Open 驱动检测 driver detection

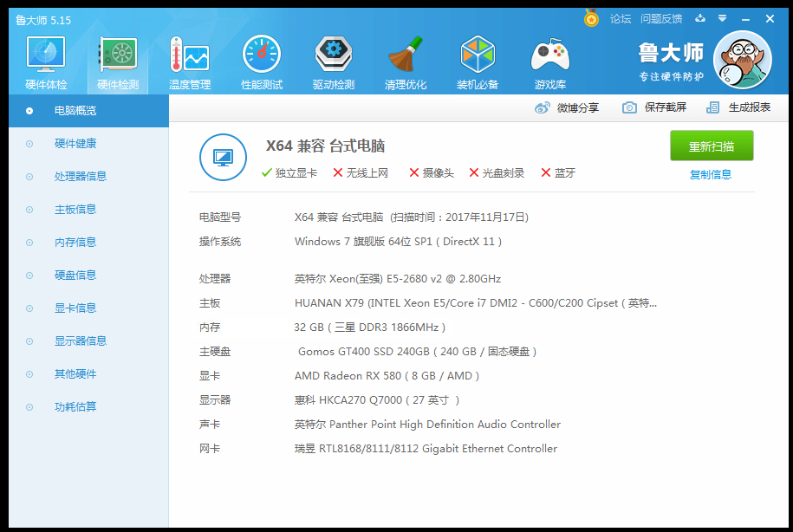tap(334, 62)
